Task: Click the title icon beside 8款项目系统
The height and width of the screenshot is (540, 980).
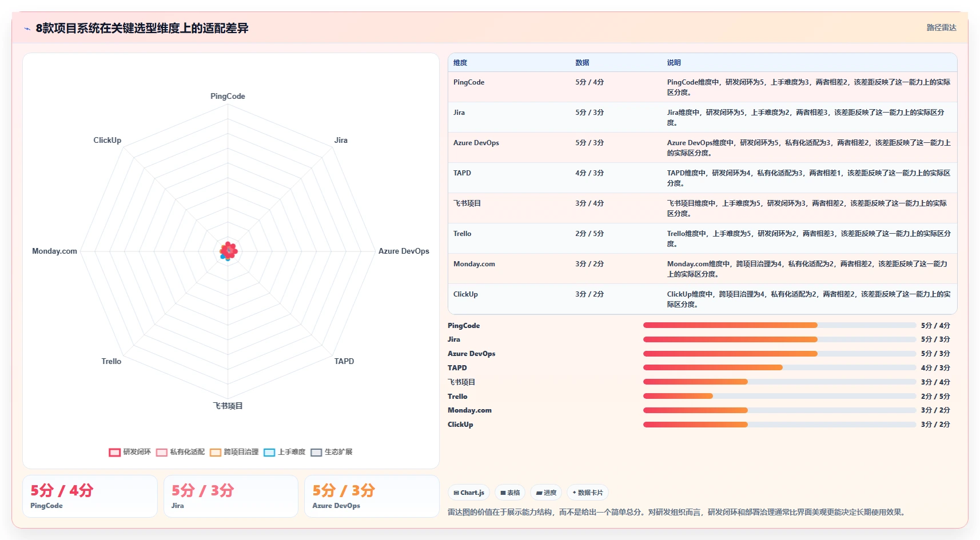Action: point(27,29)
